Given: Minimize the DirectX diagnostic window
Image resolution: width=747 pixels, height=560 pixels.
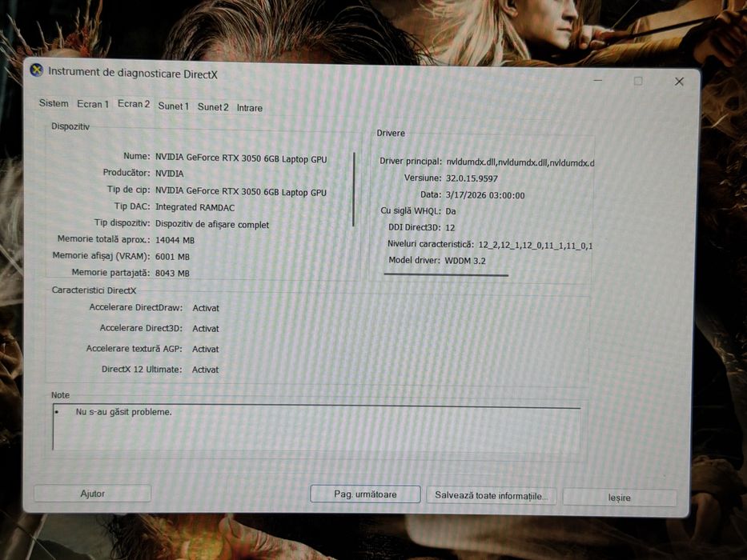Looking at the screenshot, I should coord(598,81).
